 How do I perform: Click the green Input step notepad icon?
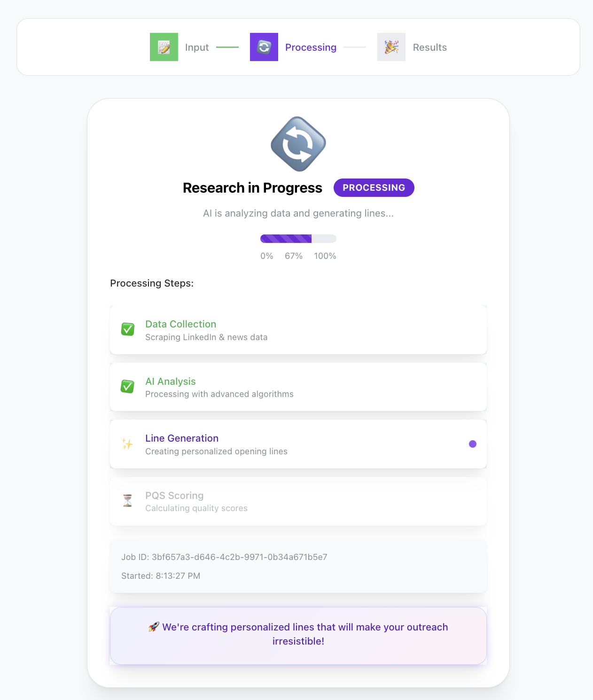(x=164, y=47)
